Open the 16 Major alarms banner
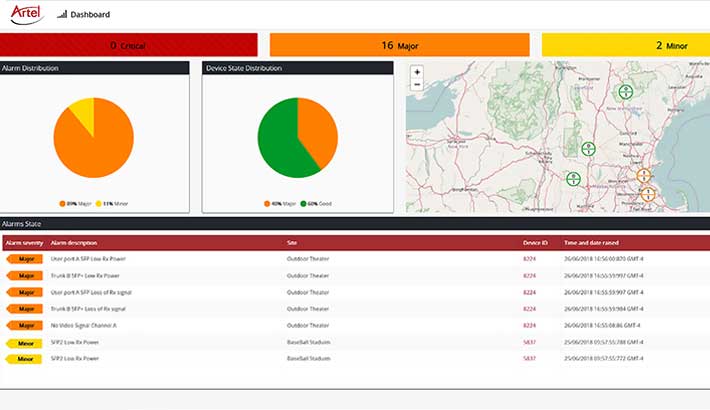 [x=399, y=45]
